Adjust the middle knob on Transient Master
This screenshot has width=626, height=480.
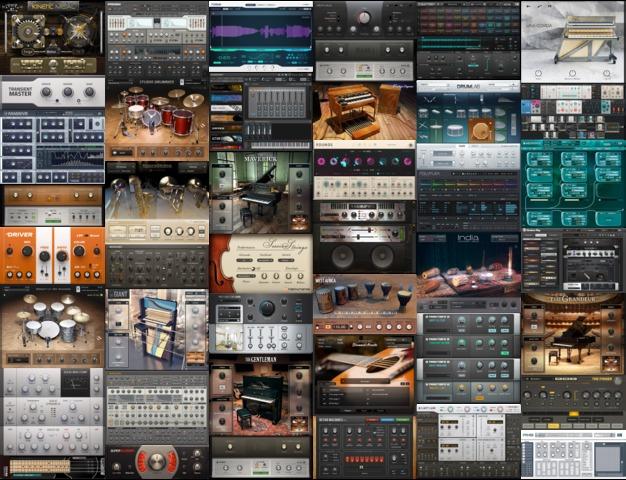coord(68,92)
